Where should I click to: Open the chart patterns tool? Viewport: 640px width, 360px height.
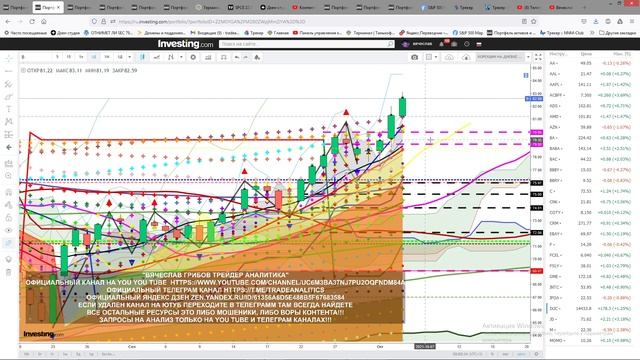[9, 122]
